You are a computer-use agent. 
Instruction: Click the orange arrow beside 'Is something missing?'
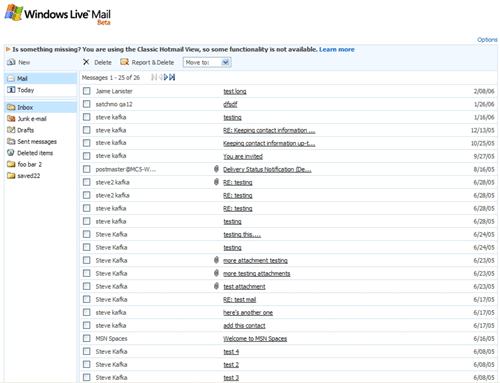(8, 49)
